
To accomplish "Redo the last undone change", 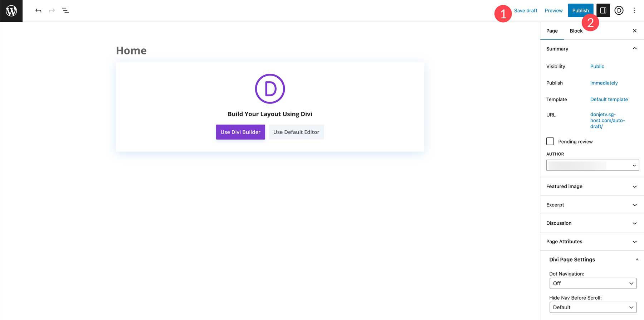I will click(52, 10).
